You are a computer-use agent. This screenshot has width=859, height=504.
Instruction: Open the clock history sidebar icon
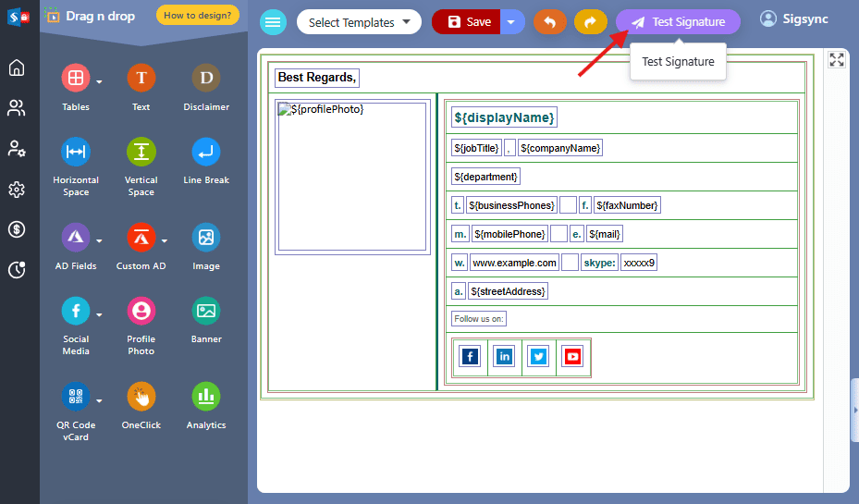coord(17,269)
